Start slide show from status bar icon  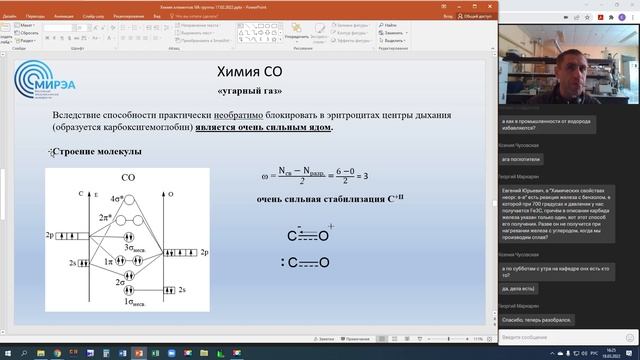(x=420, y=339)
